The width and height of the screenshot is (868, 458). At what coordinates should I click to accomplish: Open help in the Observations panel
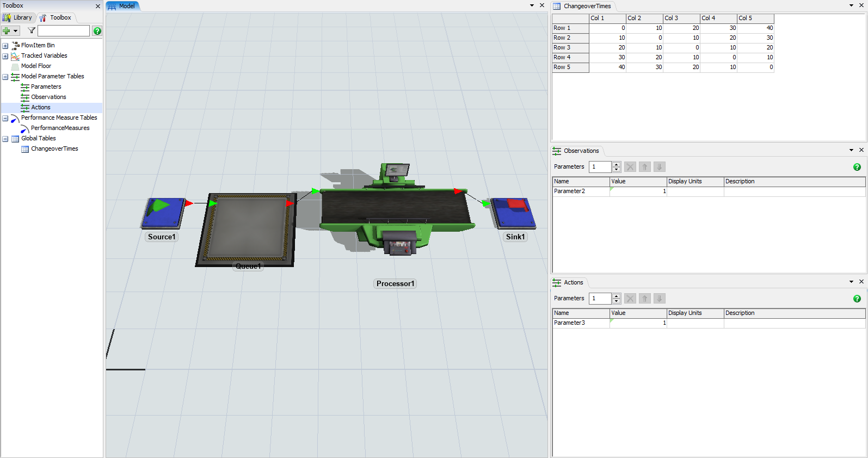point(857,167)
